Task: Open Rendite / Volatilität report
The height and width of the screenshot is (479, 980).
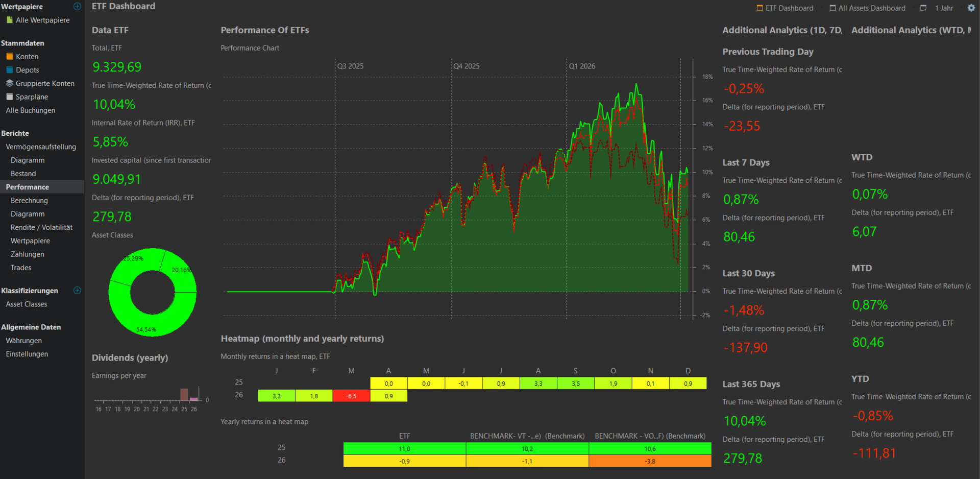Action: 41,228
